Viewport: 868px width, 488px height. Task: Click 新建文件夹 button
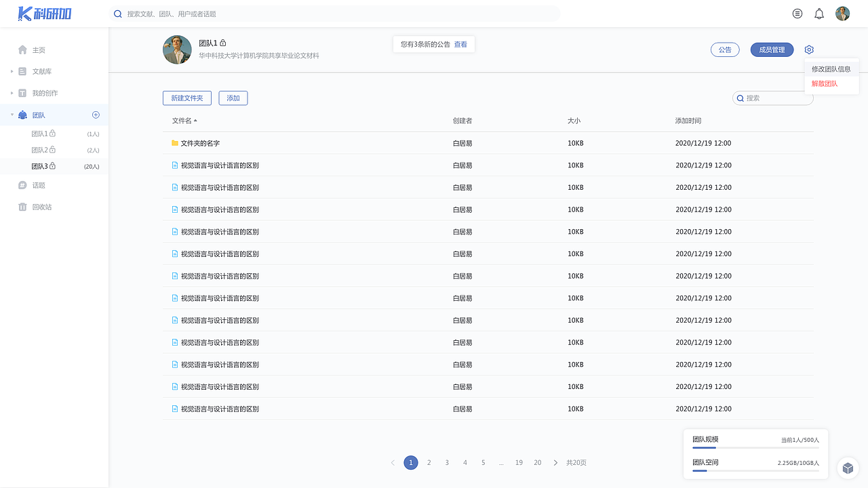[x=187, y=98]
